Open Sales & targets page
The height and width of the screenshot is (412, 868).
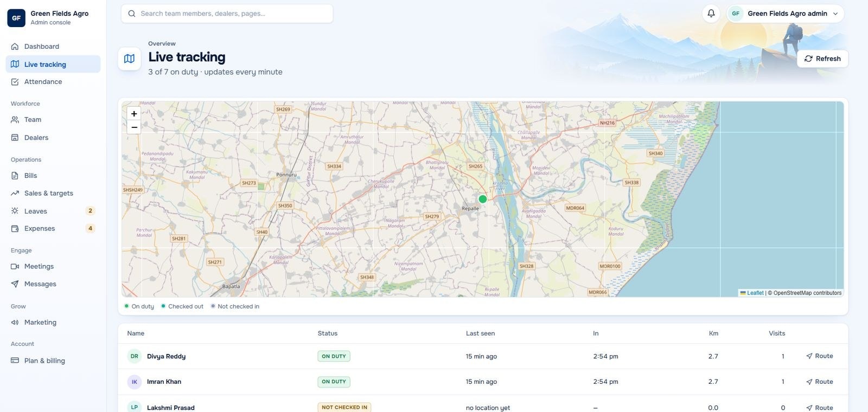click(53, 193)
